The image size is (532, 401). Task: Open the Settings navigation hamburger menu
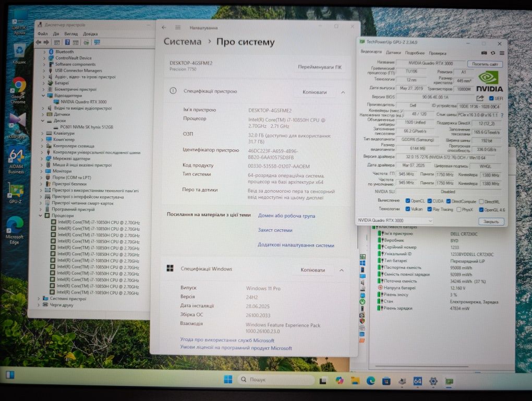178,28
